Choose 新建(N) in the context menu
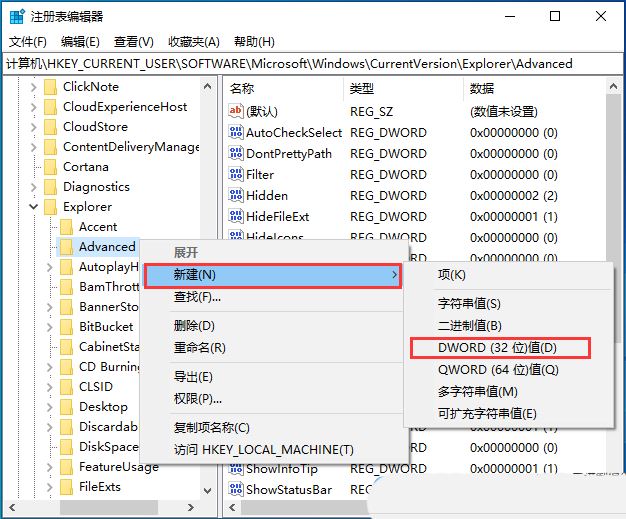626x519 pixels. click(x=273, y=275)
